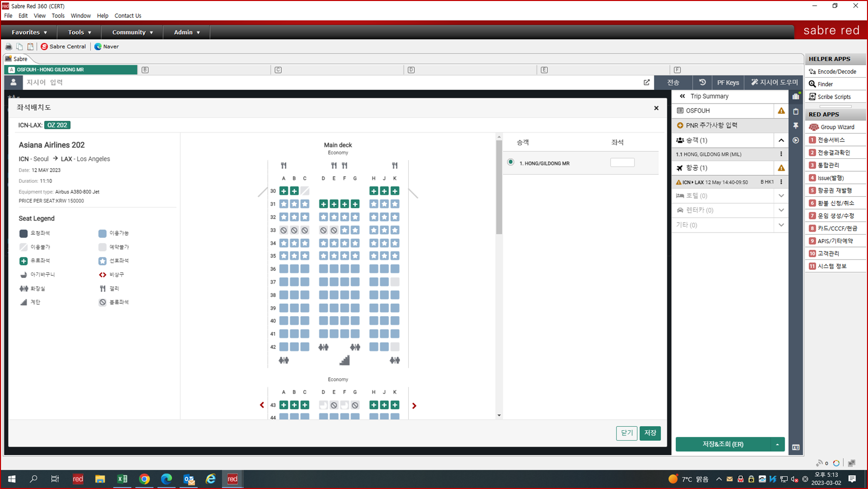
Task: Select paid seat 30A
Action: [x=284, y=191]
